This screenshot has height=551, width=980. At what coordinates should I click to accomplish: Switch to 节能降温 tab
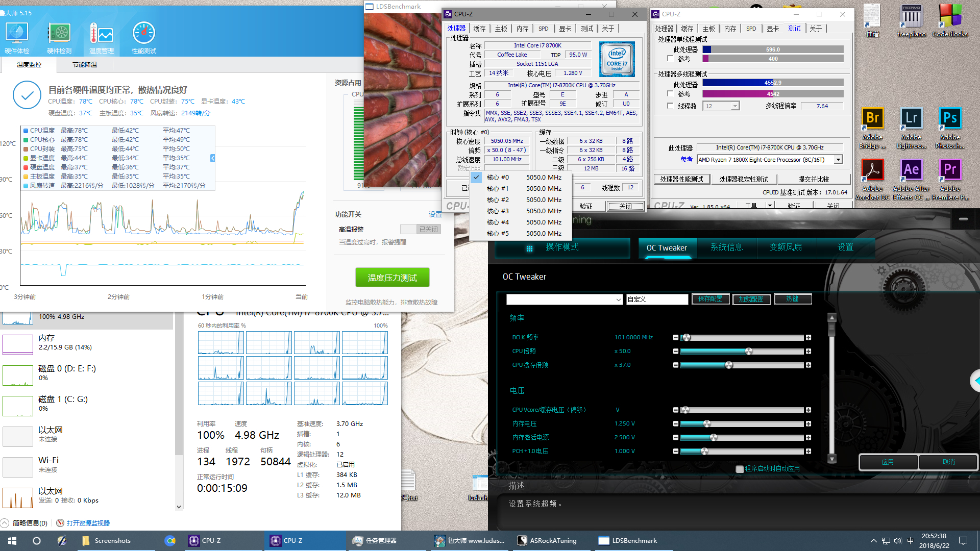tap(85, 65)
